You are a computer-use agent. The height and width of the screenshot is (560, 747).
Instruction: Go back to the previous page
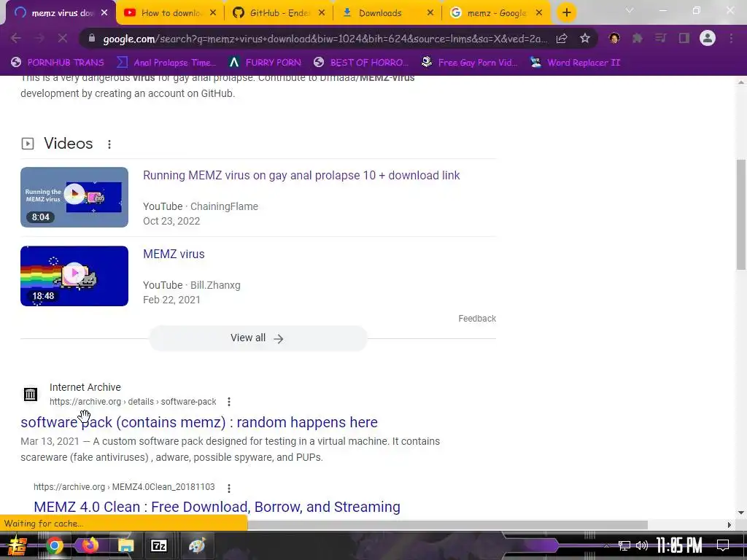[x=16, y=39]
